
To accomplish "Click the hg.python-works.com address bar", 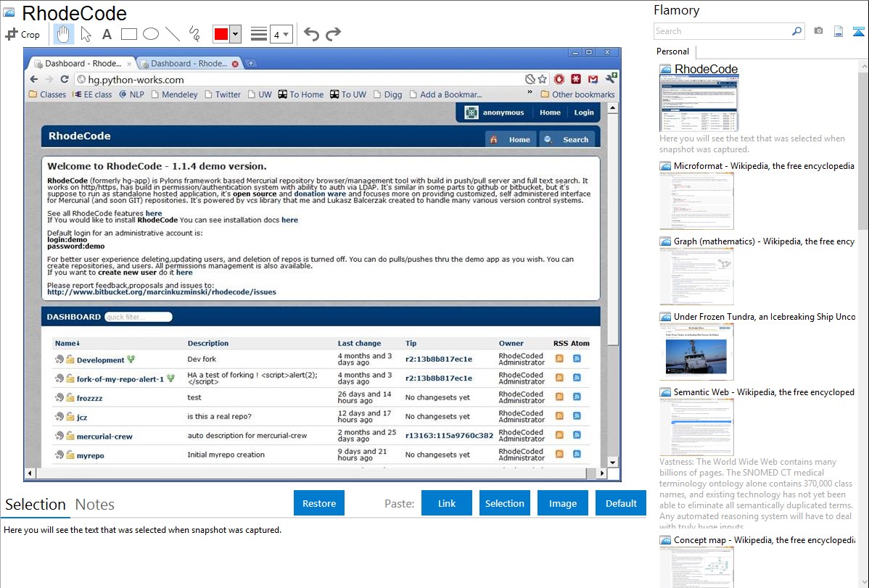I will 300,79.
